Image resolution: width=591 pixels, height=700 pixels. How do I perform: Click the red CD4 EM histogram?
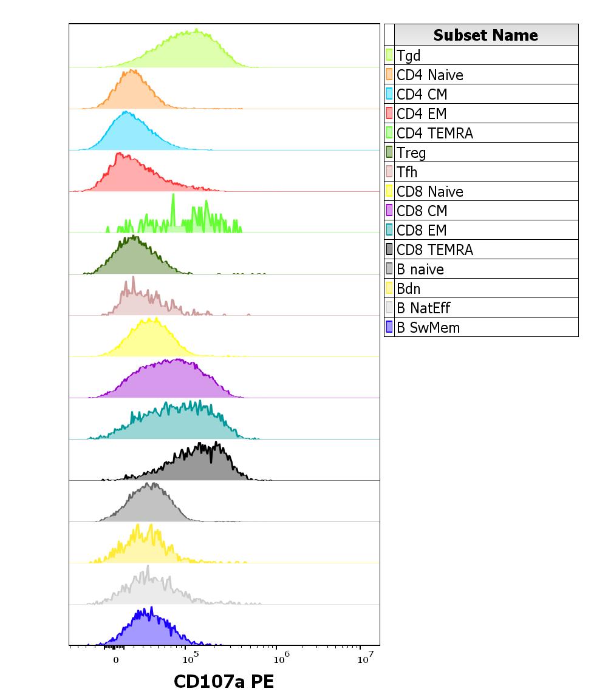pyautogui.click(x=131, y=177)
